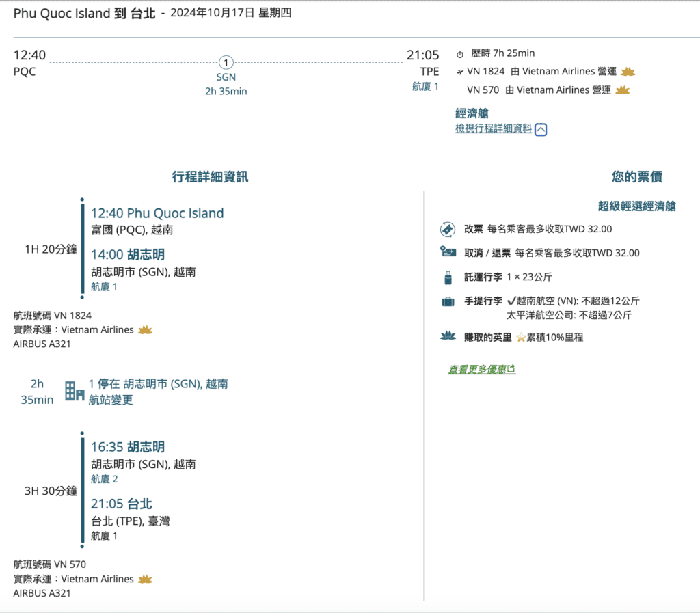
Task: Click the gold star by 累積10%里程
Action: [520, 338]
